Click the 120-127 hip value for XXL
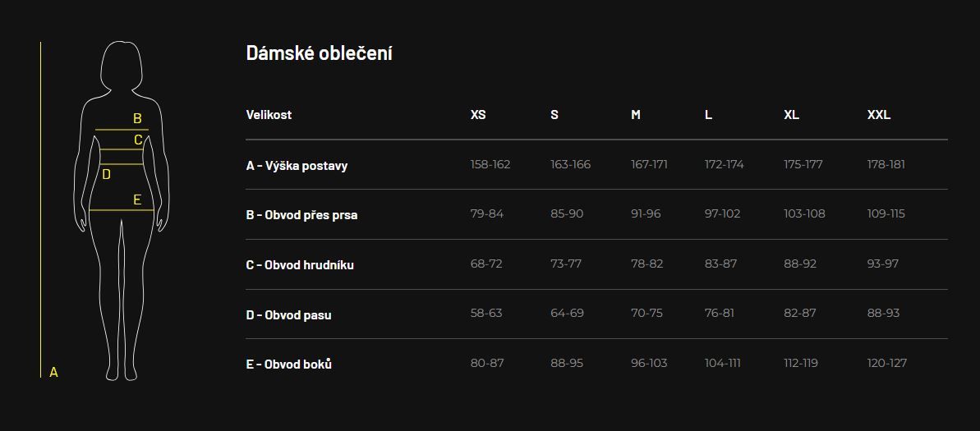This screenshot has width=980, height=431. pyautogui.click(x=887, y=363)
